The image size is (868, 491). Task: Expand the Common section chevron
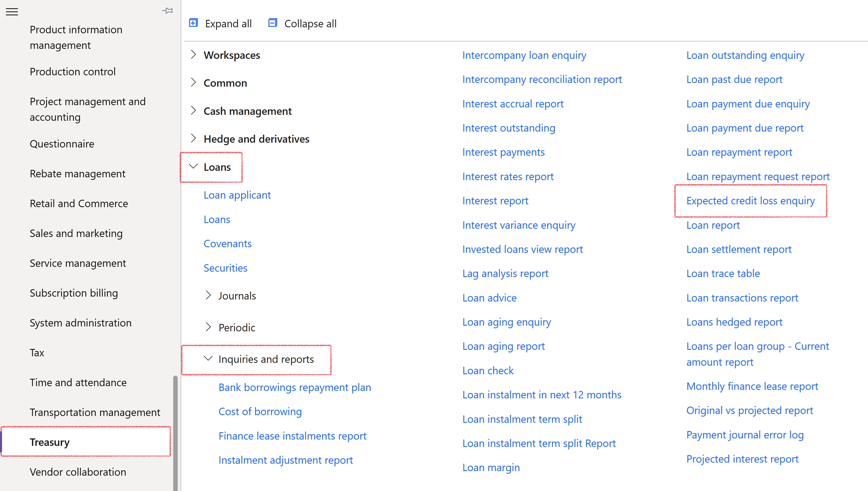click(193, 82)
